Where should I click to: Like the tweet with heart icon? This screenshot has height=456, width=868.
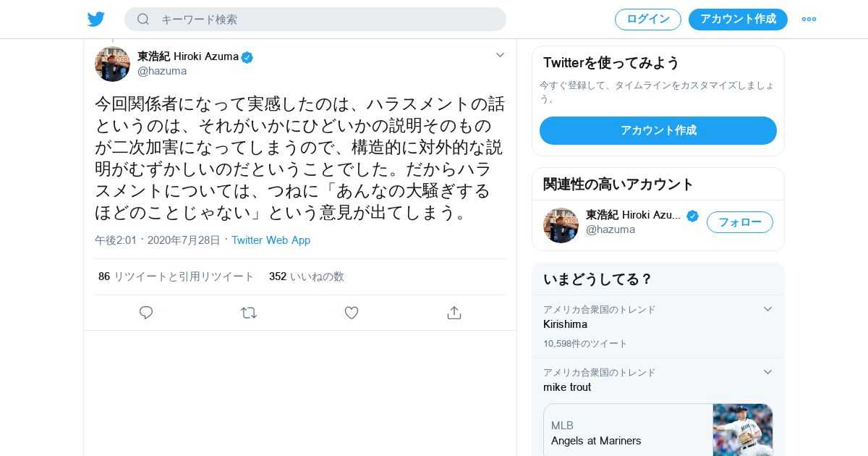click(352, 313)
